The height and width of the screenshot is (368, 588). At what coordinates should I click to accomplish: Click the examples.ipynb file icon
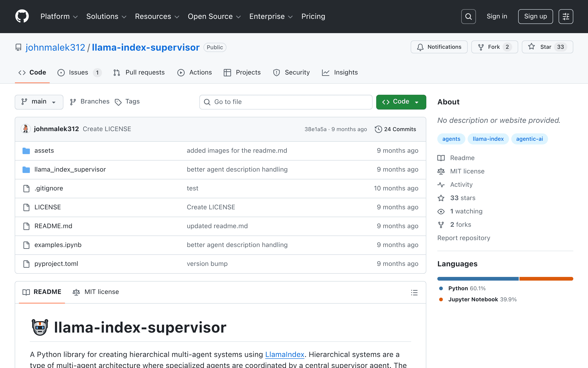click(26, 245)
